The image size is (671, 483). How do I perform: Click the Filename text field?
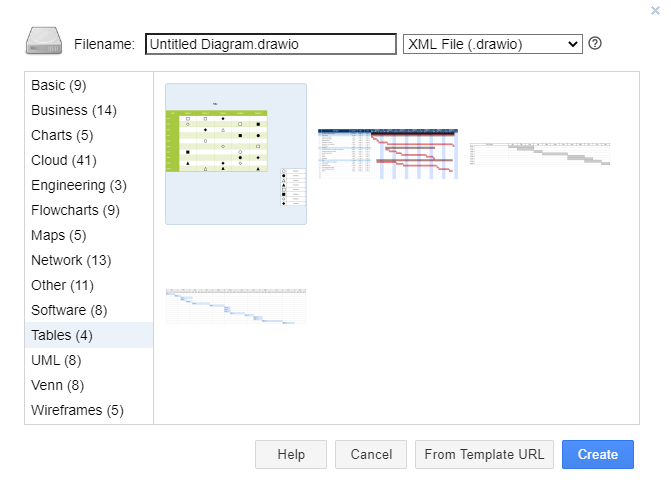tap(271, 44)
